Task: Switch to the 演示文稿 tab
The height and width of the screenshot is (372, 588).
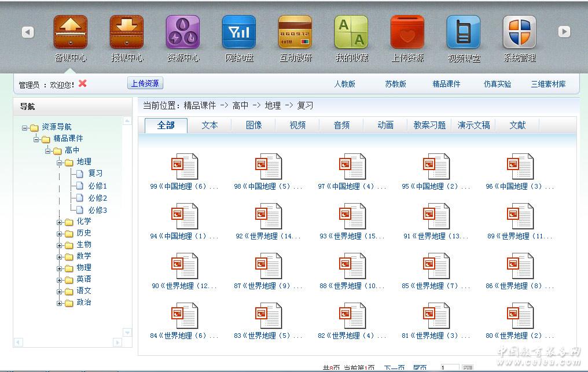Action: [473, 125]
